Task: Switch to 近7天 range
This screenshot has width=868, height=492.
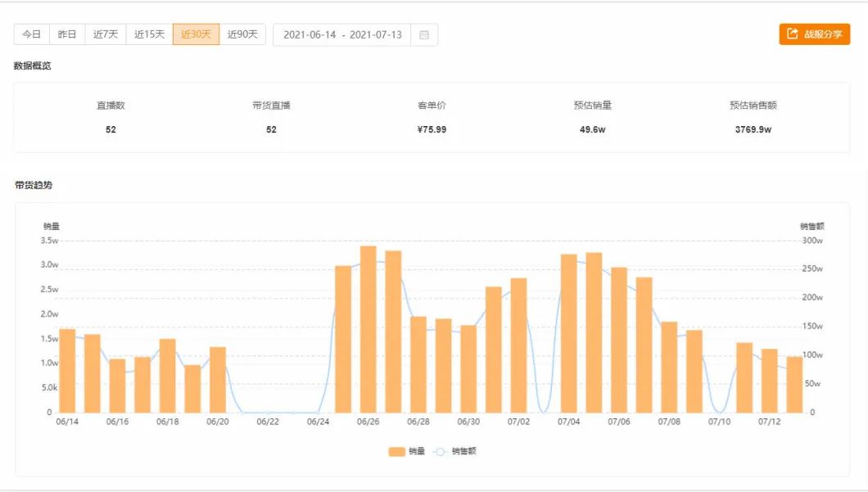Action: click(106, 34)
